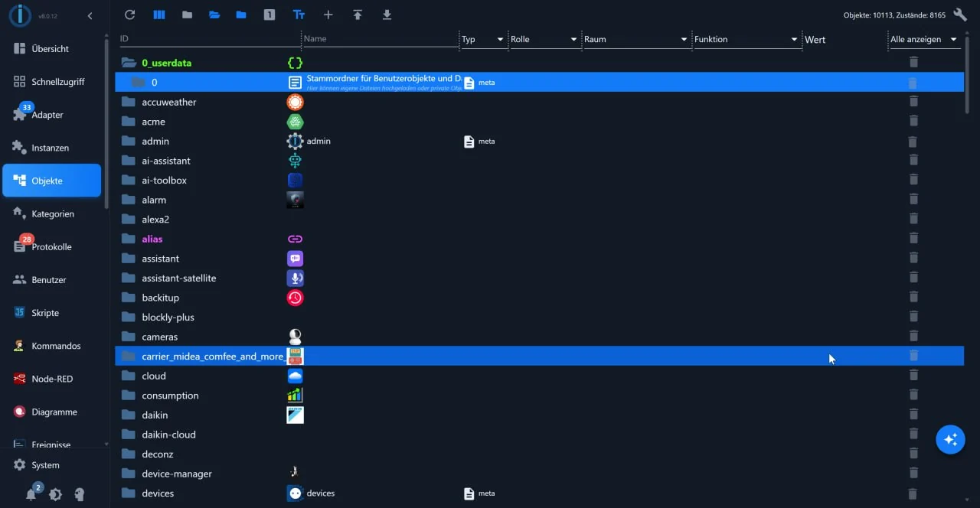Expand the carrier_midea_comfee_and_more folder
Image resolution: width=980 pixels, height=508 pixels.
click(x=129, y=357)
